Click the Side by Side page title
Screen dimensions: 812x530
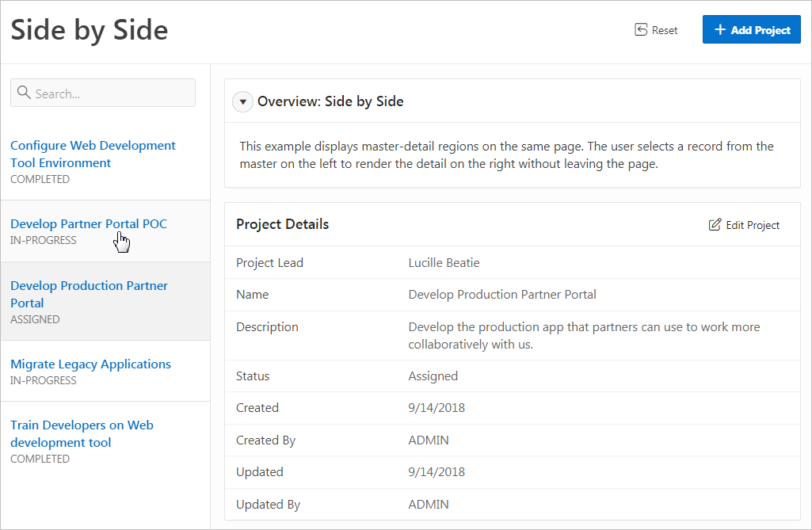(90, 30)
